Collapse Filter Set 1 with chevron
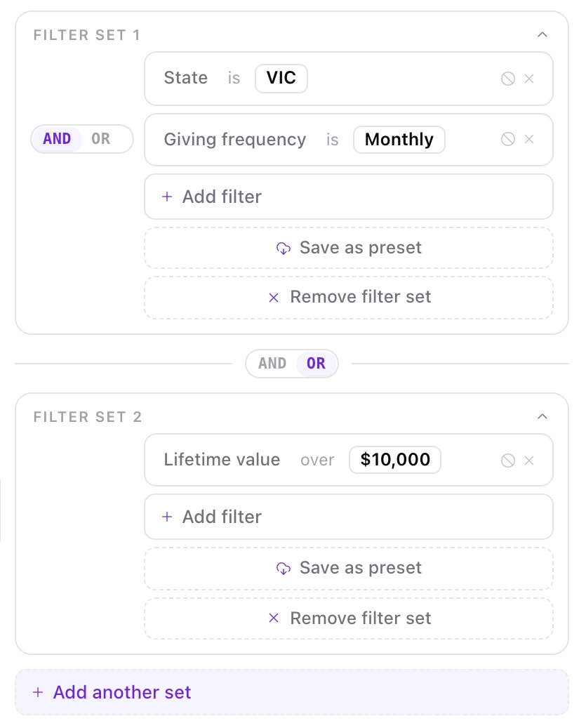This screenshot has height=728, width=586. [x=542, y=35]
